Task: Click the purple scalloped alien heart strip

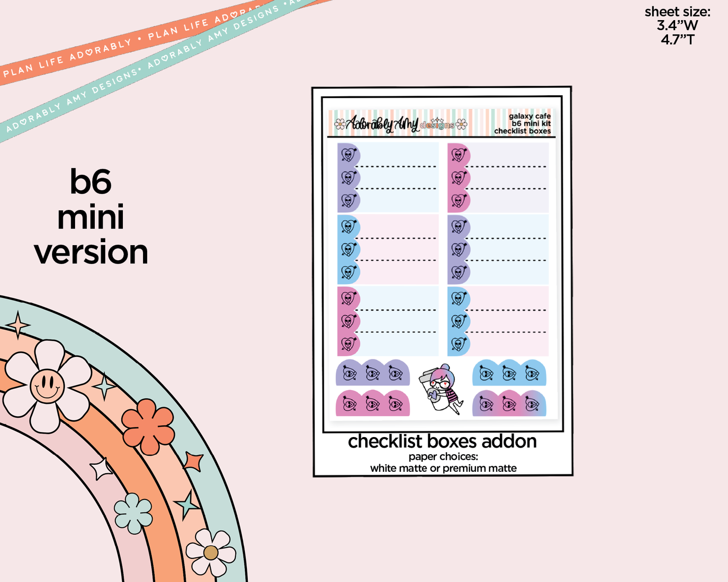Action: coord(373,373)
